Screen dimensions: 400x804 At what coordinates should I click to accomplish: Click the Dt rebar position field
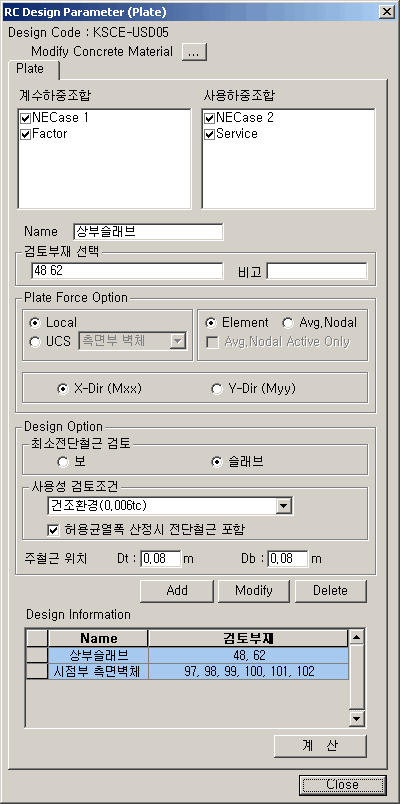[x=161, y=559]
